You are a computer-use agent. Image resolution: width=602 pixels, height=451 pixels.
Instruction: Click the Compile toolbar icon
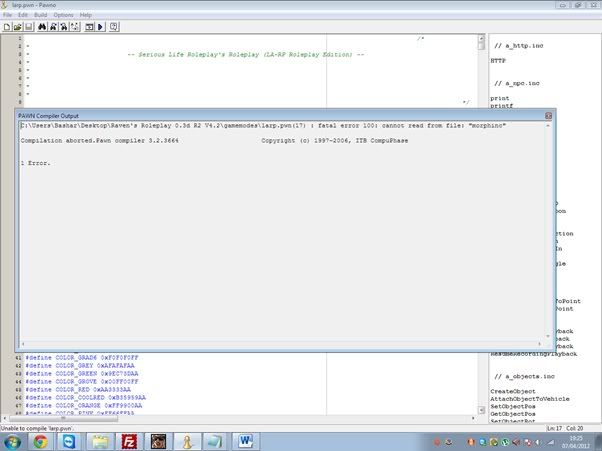pyautogui.click(x=89, y=27)
